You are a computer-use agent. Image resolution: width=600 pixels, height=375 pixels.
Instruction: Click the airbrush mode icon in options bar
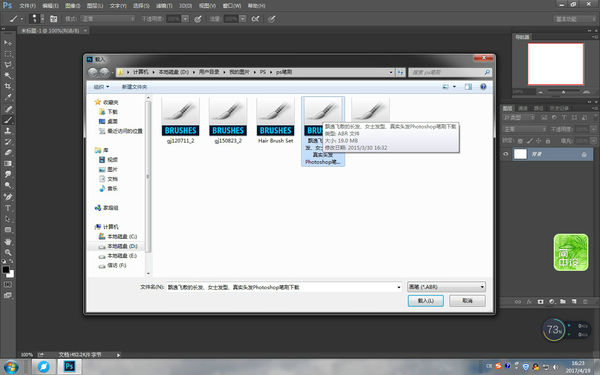pyautogui.click(x=255, y=19)
